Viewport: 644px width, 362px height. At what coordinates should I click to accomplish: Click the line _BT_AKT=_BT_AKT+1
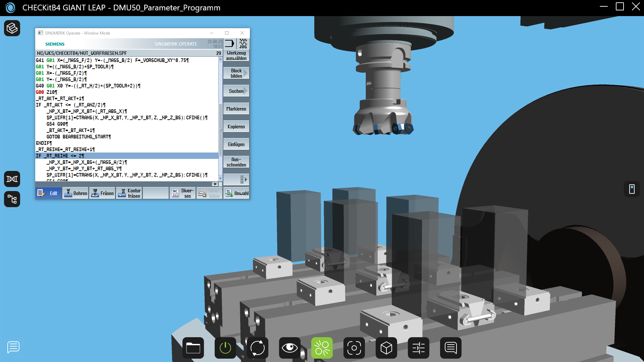71,130
